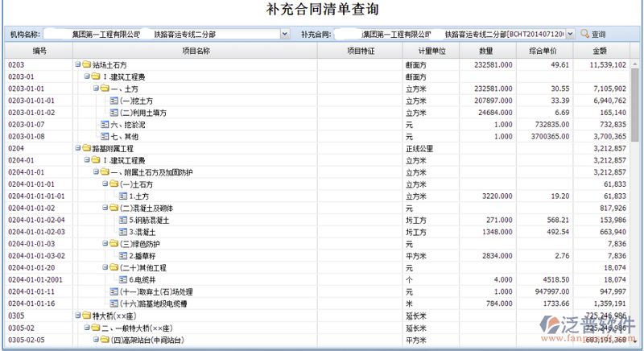This screenshot has width=644, height=351.
Task: Click the folder icon of 特大桥(××座)
Action: tap(86, 316)
